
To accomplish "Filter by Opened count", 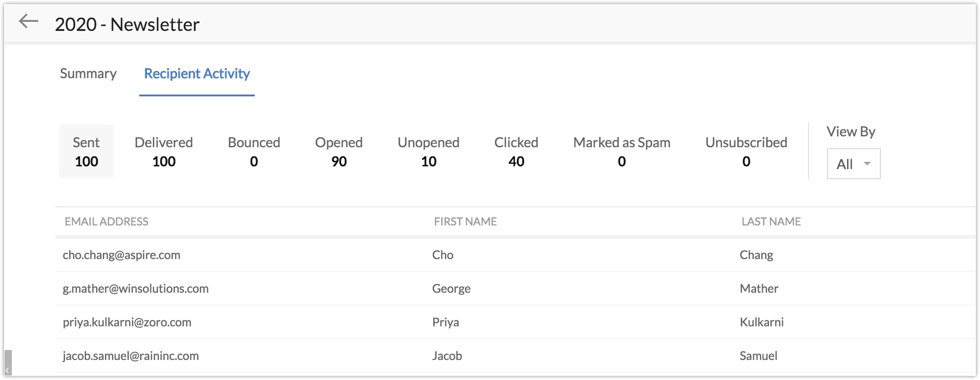I will click(x=338, y=151).
